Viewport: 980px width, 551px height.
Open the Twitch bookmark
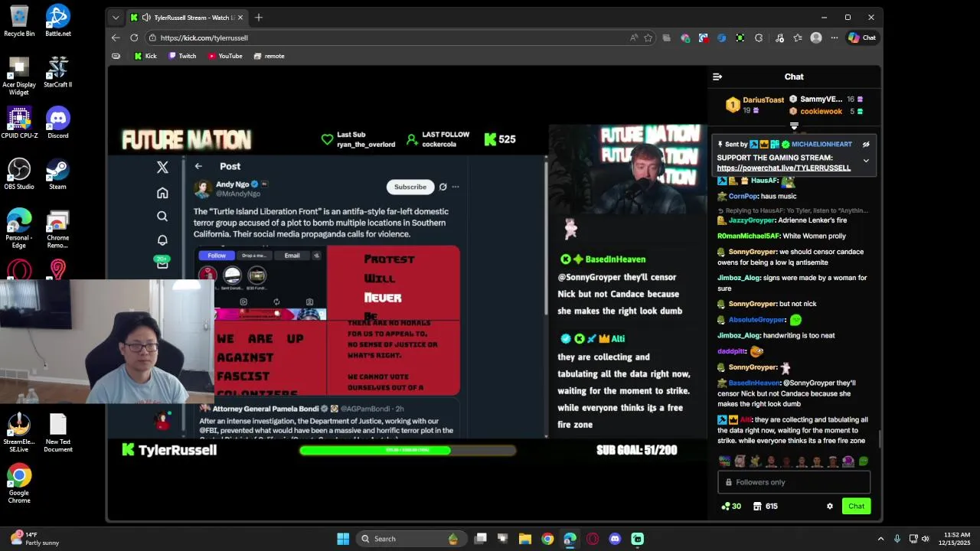click(x=182, y=56)
